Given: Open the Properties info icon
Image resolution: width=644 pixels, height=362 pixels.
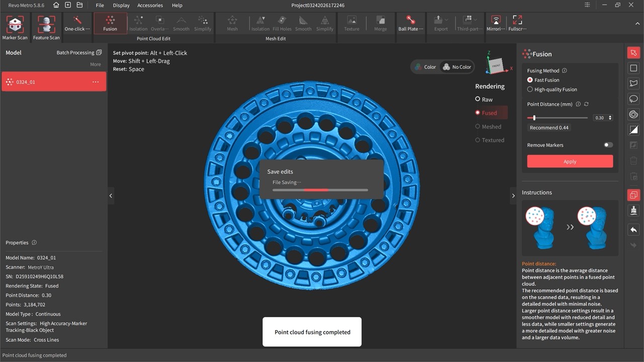Looking at the screenshot, I should (34, 242).
